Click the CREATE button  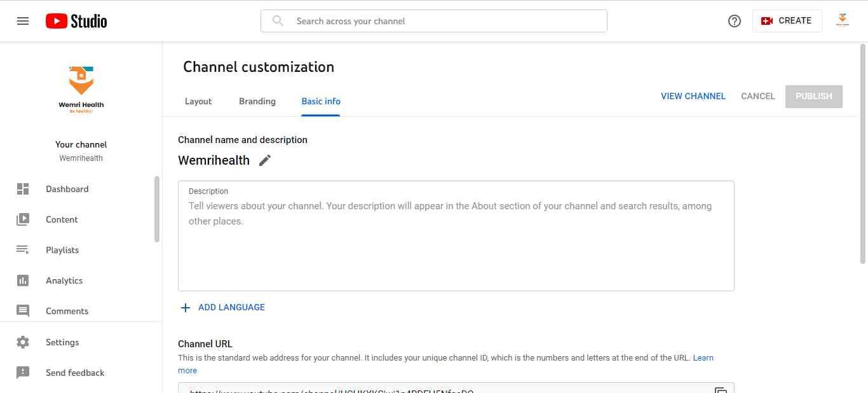(x=787, y=21)
